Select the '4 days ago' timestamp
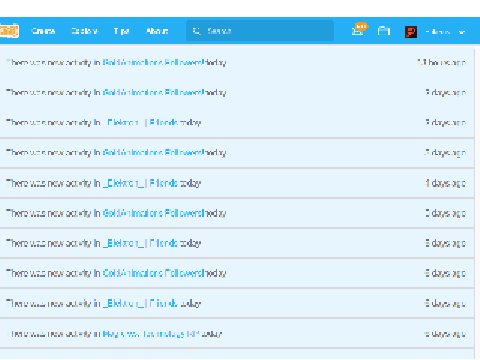The height and width of the screenshot is (360, 480). point(445,183)
